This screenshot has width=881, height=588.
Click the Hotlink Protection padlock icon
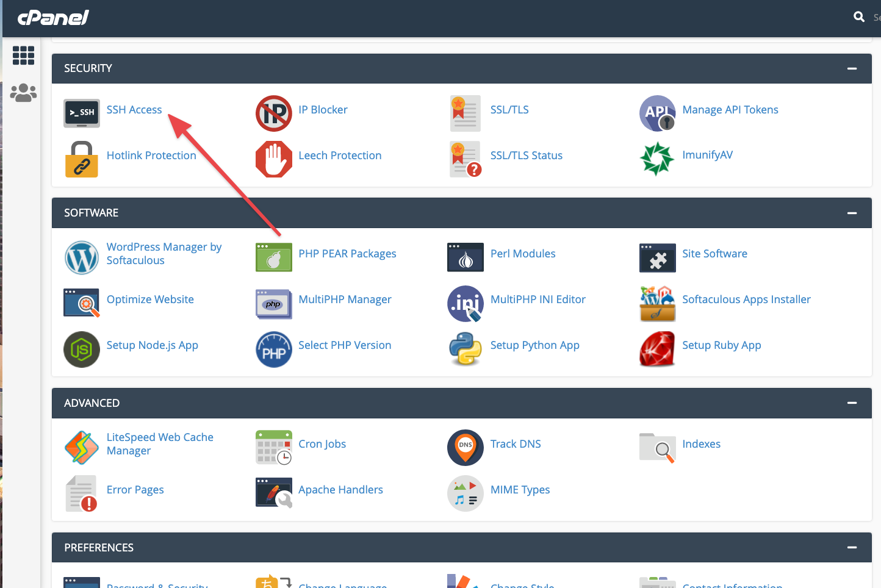pyautogui.click(x=82, y=159)
